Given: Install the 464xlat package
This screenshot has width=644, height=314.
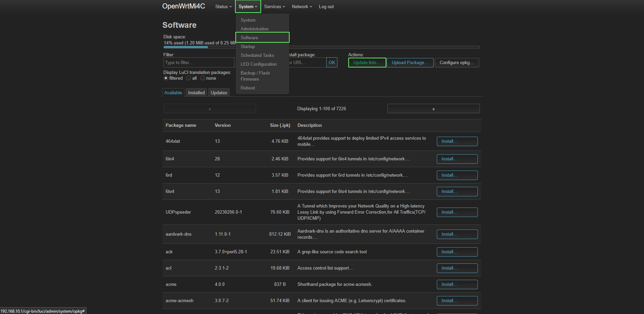Looking at the screenshot, I should 457,141.
